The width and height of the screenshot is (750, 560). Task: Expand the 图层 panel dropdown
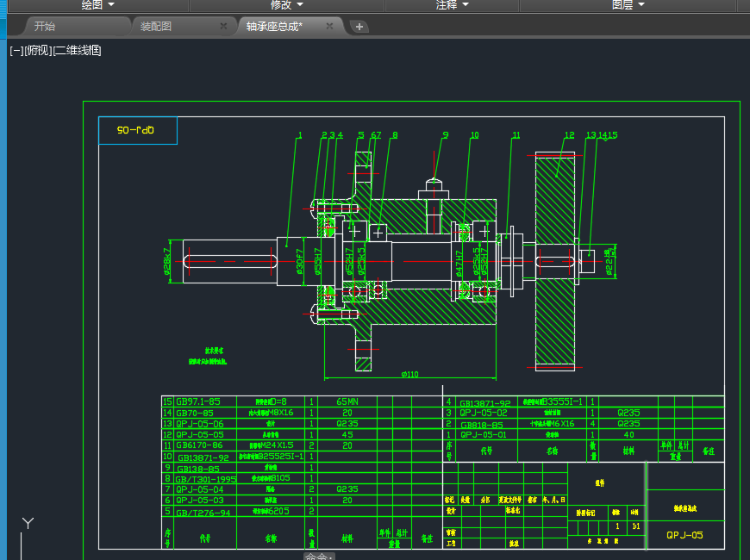tap(628, 5)
